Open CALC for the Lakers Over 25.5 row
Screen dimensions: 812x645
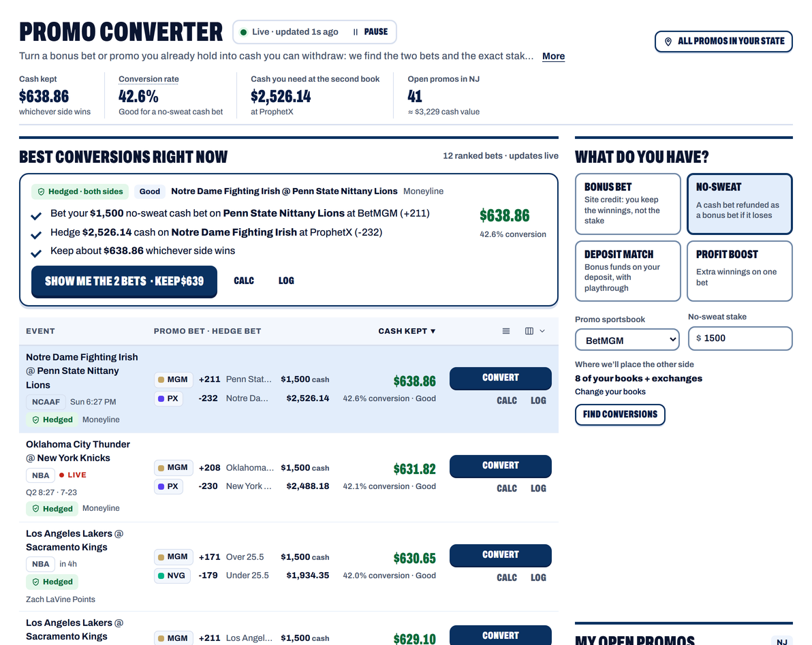[x=506, y=577]
